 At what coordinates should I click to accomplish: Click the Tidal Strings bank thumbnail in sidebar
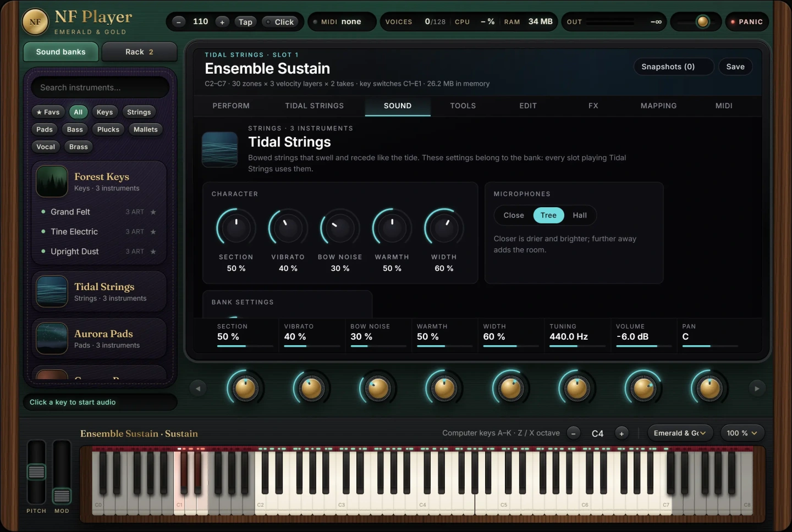52,291
